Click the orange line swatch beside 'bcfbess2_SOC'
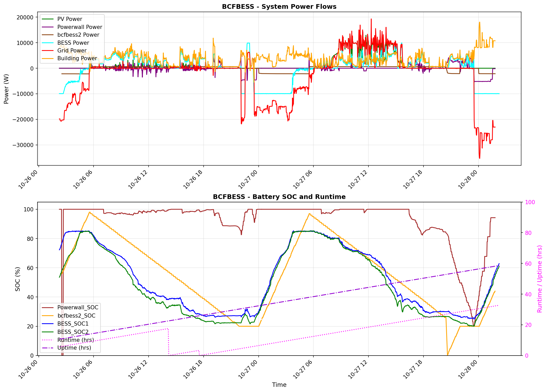 pyautogui.click(x=48, y=316)
